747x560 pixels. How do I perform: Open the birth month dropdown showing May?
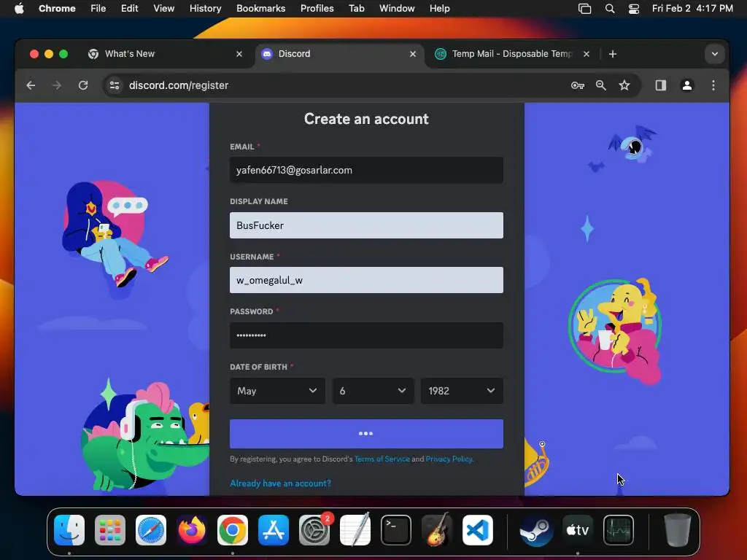point(277,391)
